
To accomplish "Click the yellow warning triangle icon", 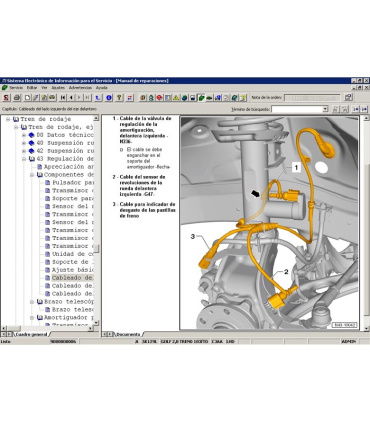I will click(176, 98).
